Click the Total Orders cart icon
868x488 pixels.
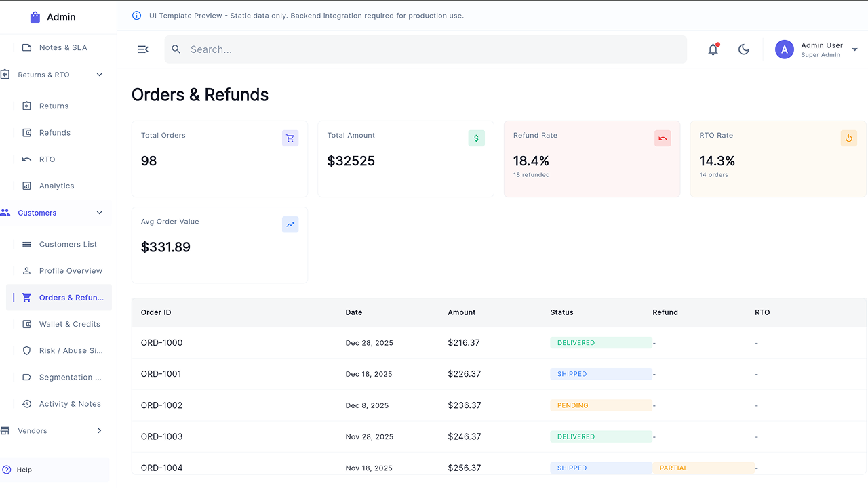(290, 138)
